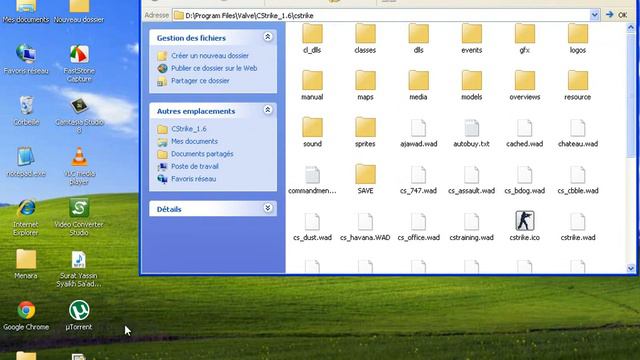This screenshot has height=360, width=640.
Task: Select the sound folder
Action: [x=312, y=133]
